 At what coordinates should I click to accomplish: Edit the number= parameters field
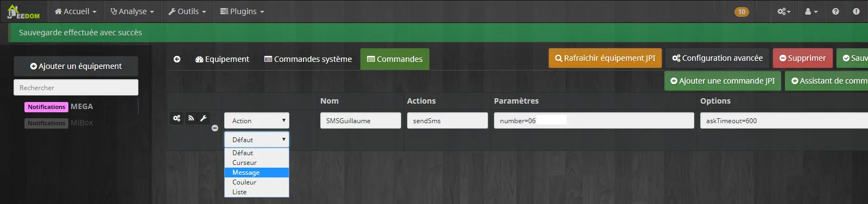point(594,120)
